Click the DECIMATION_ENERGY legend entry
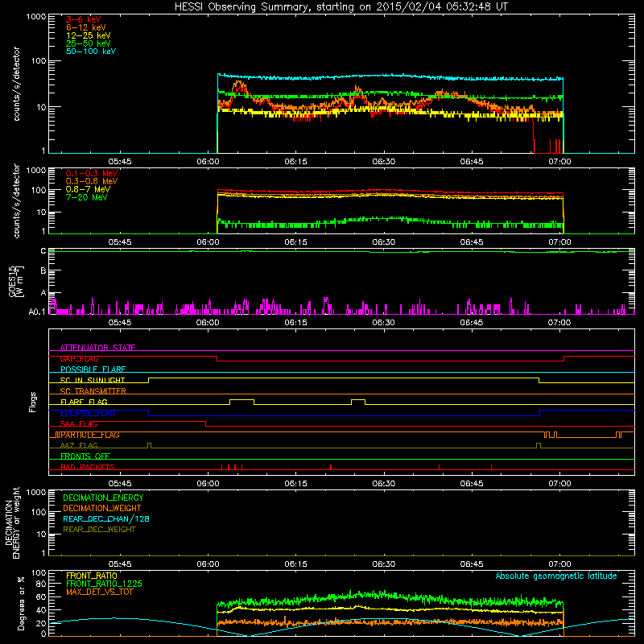 tap(103, 497)
